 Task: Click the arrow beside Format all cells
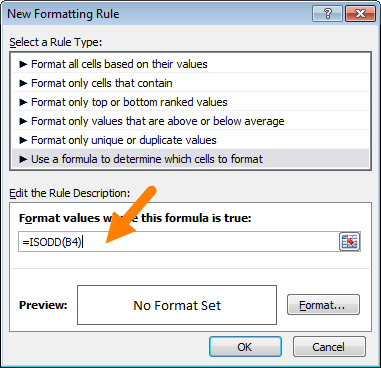tap(23, 64)
